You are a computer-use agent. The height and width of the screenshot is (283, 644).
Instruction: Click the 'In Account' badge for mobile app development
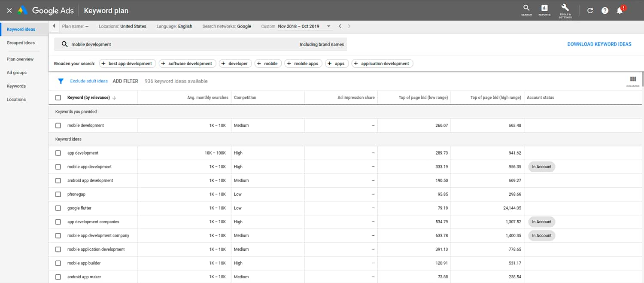tap(542, 167)
